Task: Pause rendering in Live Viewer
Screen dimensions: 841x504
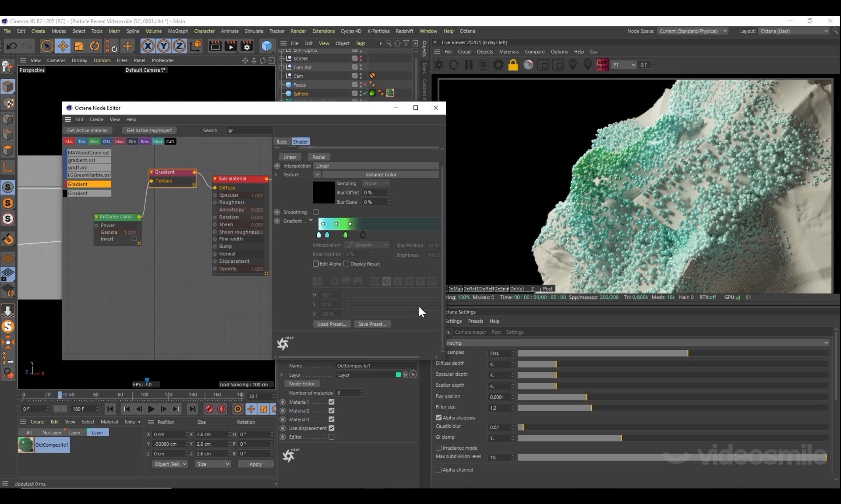Action: tap(468, 65)
